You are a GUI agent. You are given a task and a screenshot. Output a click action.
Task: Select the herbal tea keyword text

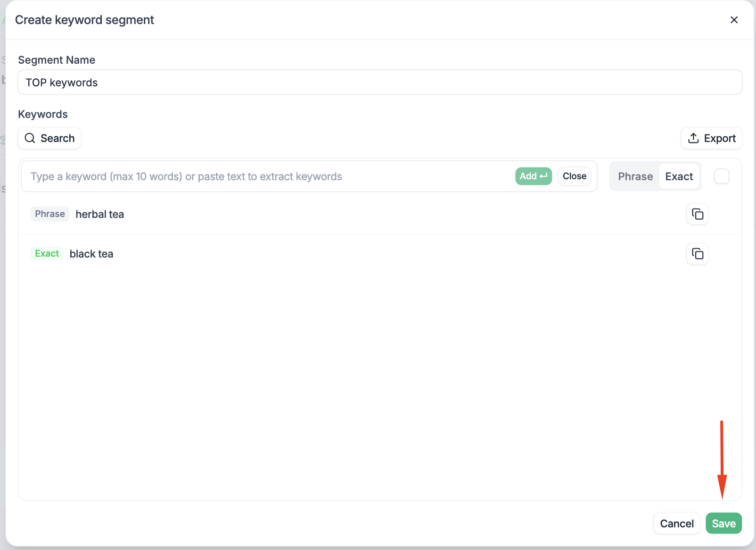100,215
